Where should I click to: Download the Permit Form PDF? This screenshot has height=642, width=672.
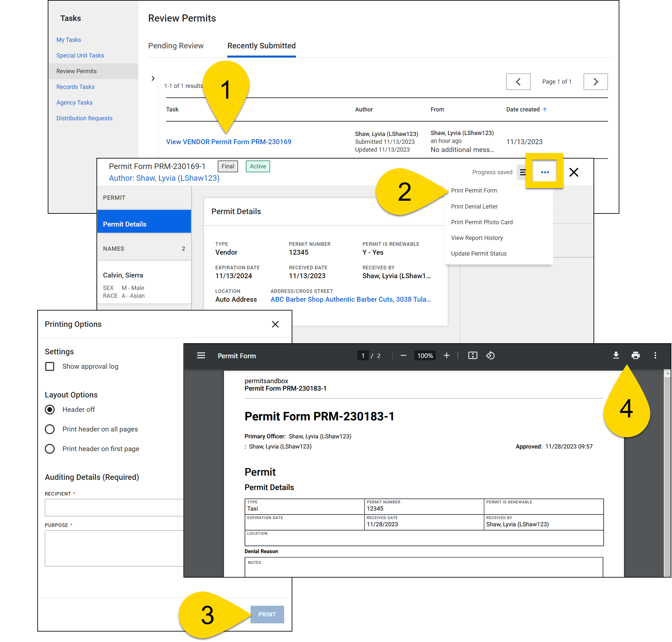(x=616, y=356)
